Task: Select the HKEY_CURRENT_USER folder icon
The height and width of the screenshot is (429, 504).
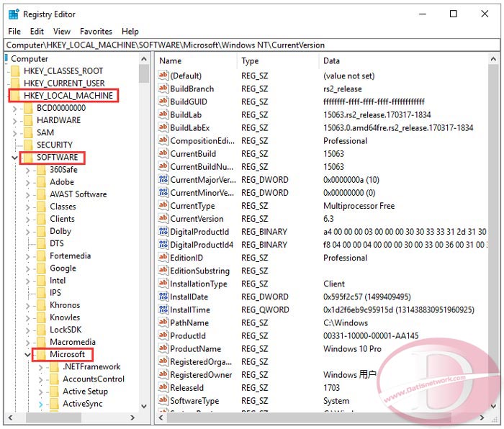Action: tap(15, 83)
